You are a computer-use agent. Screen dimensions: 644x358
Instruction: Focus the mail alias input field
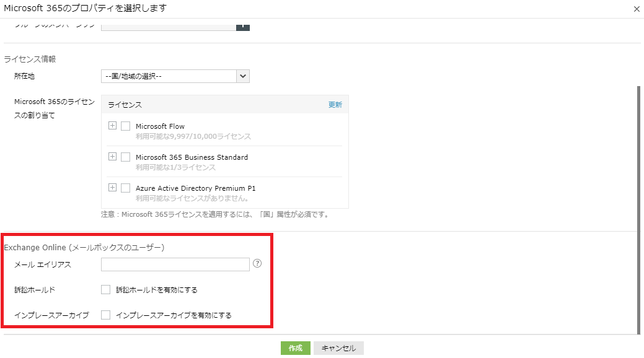pos(175,264)
